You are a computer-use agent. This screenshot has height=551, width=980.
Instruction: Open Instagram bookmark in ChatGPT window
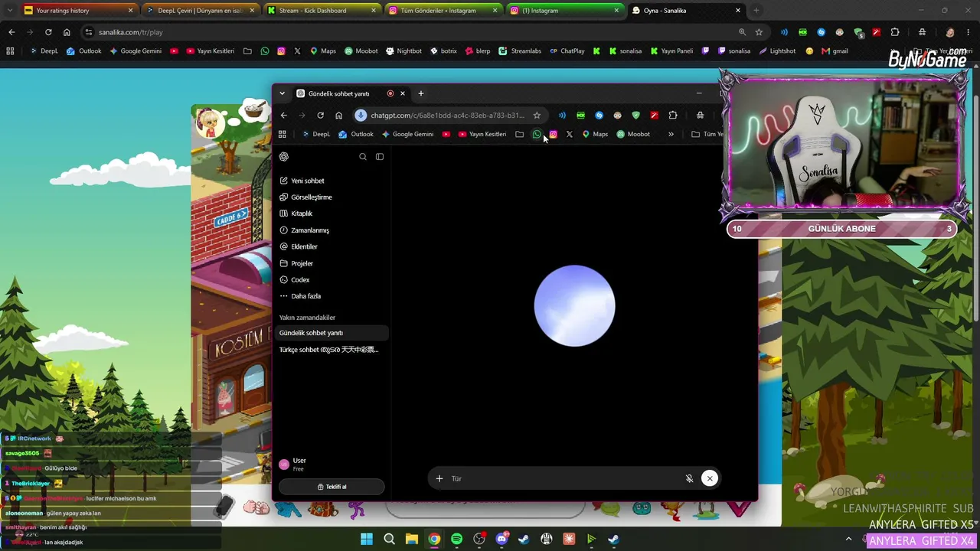tap(553, 135)
